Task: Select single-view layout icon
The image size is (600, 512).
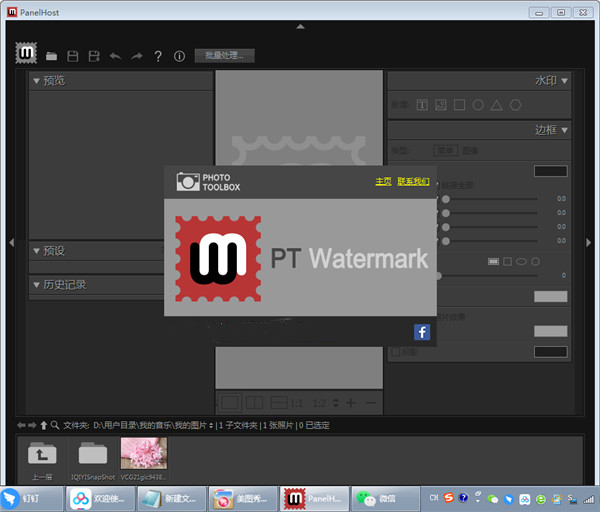Action: tap(230, 403)
